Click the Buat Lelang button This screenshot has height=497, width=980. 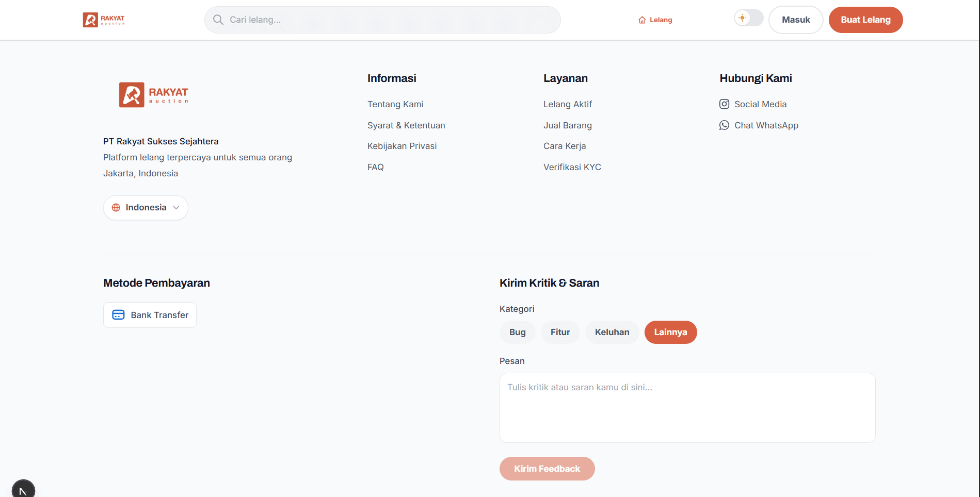click(865, 20)
